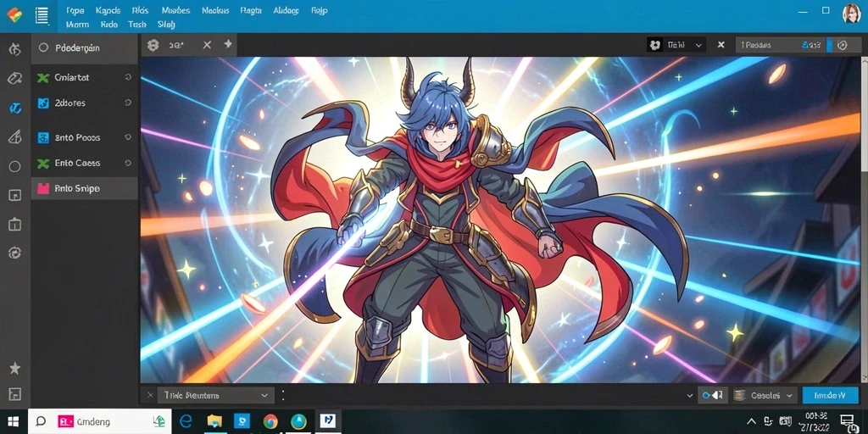Viewport: 868px width, 434px height.
Task: Select the Anto Snipe item in the panel
Action: tap(84, 189)
